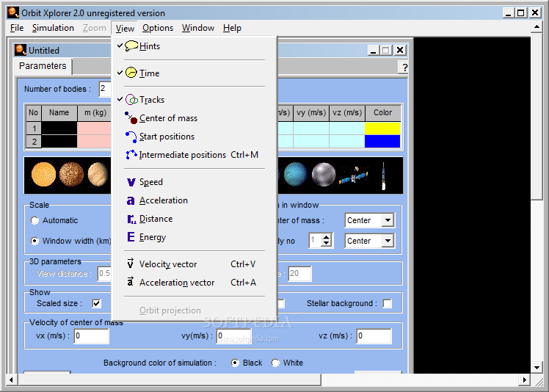This screenshot has height=392, width=549.
Task: Toggle the Scaled size checkbox
Action: point(96,303)
